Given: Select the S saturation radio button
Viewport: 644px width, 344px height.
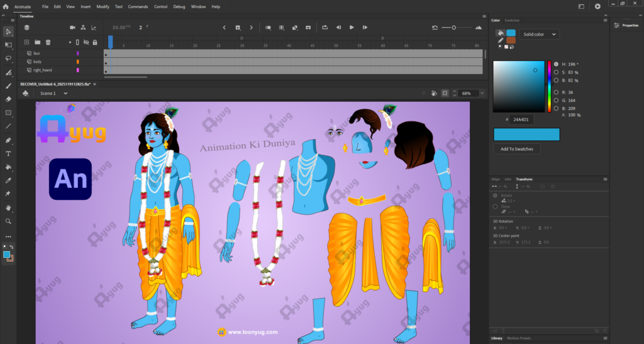Looking at the screenshot, I should tap(556, 72).
